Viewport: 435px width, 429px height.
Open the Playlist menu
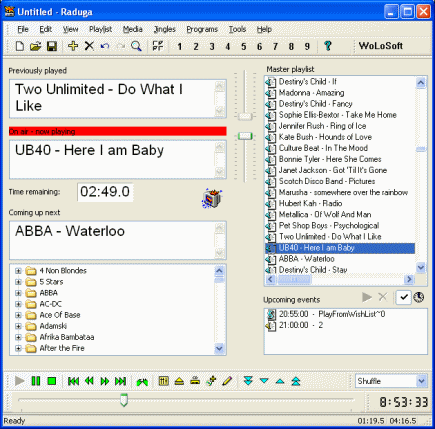coord(100,29)
